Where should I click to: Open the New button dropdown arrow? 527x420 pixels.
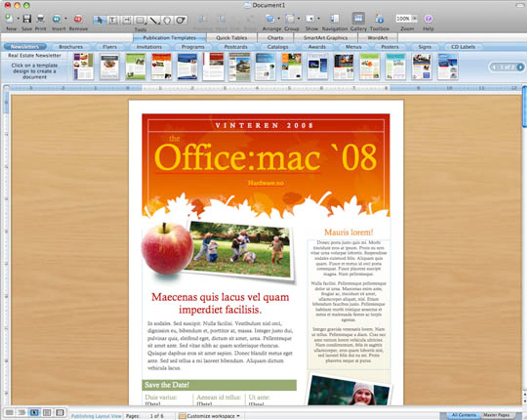(x=18, y=19)
